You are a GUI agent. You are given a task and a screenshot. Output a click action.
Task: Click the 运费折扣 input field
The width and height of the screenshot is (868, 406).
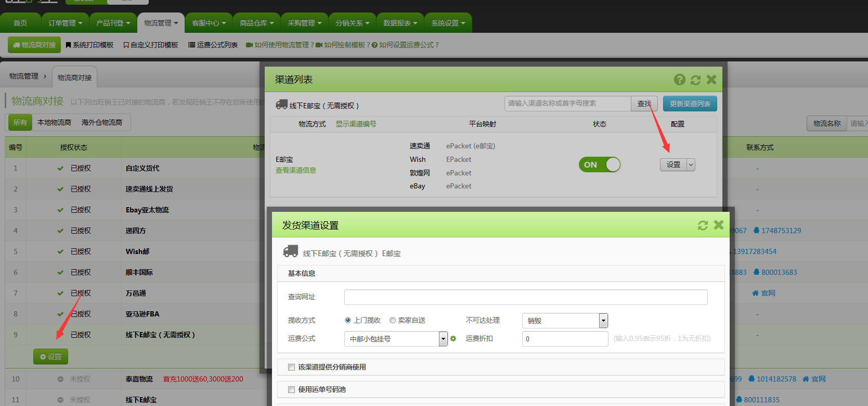coord(565,339)
